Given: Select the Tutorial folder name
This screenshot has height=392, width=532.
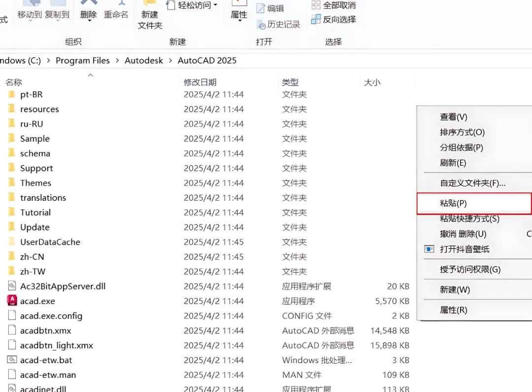Looking at the screenshot, I should pyautogui.click(x=35, y=212).
